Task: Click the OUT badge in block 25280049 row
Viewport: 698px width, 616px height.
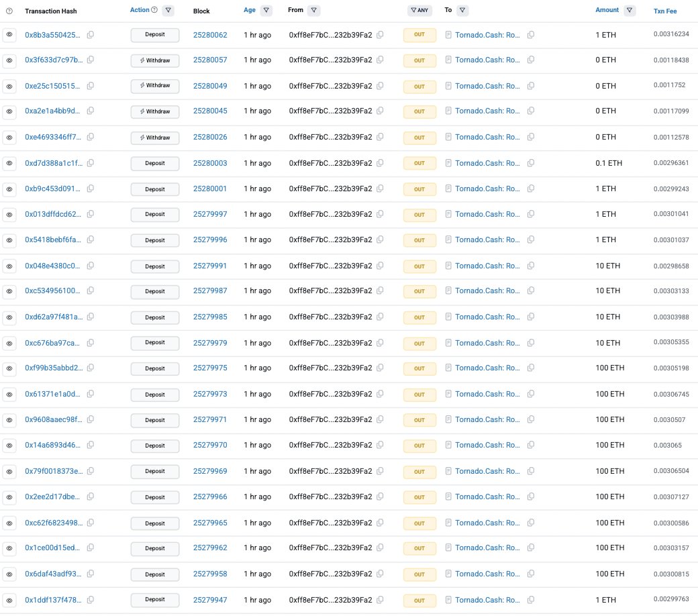Action: [419, 87]
